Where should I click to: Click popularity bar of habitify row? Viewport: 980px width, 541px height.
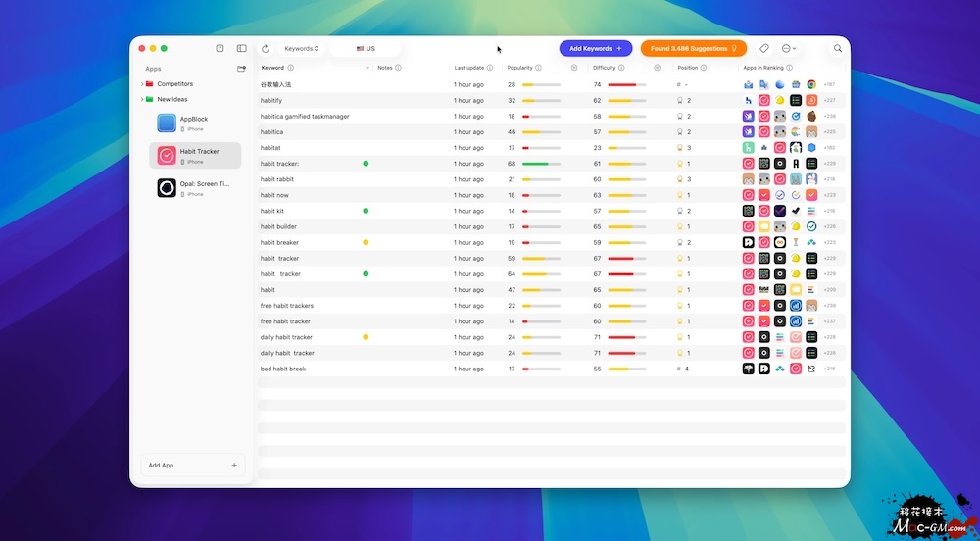[x=541, y=101]
